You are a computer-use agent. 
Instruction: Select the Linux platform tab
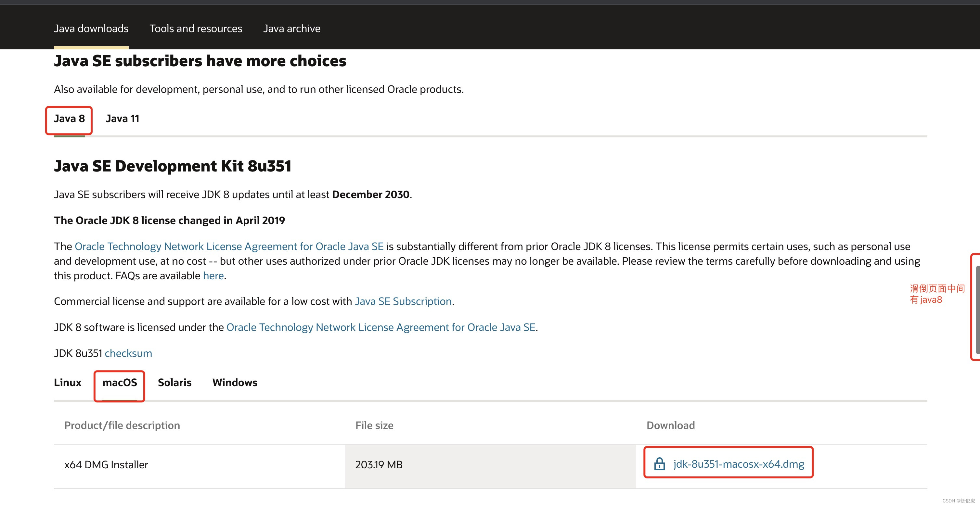(68, 383)
